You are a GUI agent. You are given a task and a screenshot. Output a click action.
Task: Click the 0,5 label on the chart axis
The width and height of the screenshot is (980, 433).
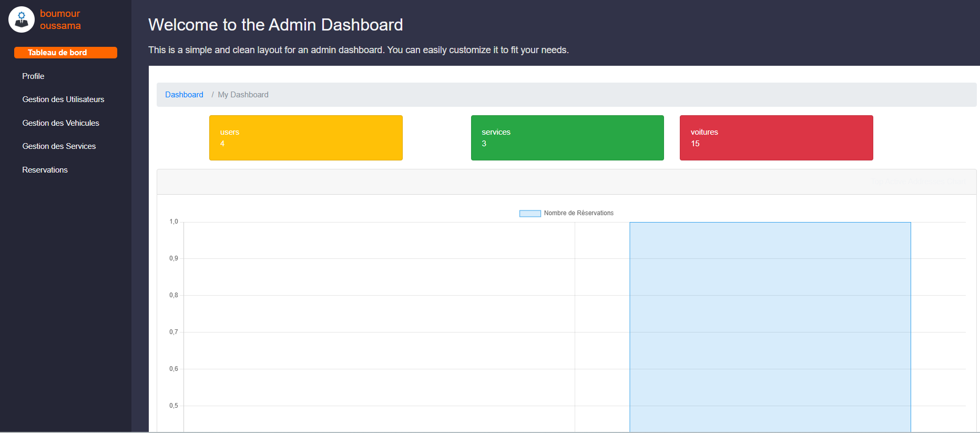[173, 406]
